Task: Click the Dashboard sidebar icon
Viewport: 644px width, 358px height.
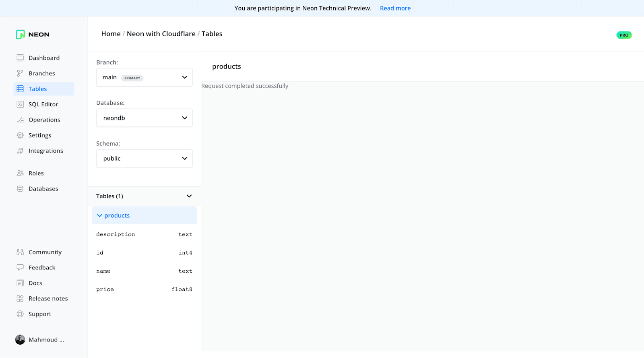Action: [20, 58]
